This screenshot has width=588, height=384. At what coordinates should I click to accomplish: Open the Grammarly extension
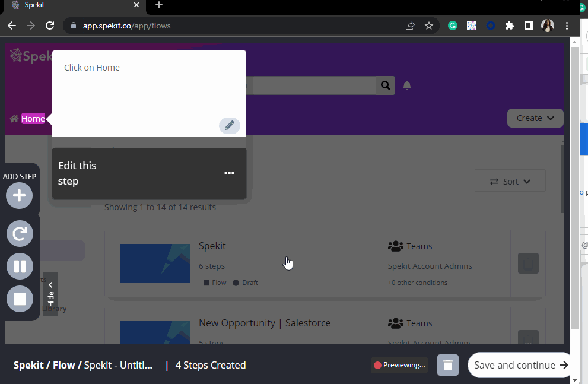point(453,26)
